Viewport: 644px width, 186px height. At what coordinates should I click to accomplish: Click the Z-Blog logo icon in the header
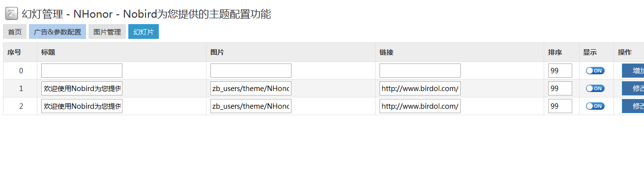click(x=11, y=14)
